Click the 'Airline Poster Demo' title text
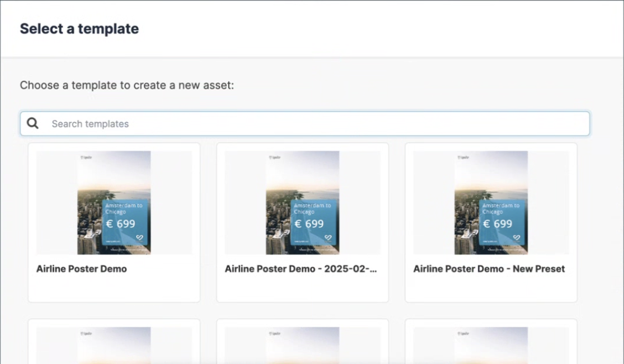This screenshot has width=624, height=364. 81,269
